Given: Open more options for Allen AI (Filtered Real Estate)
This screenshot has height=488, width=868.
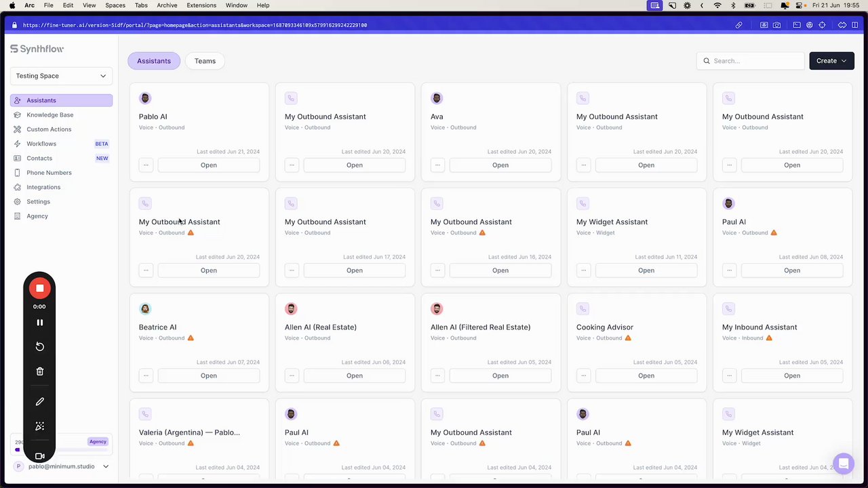Looking at the screenshot, I should point(437,375).
